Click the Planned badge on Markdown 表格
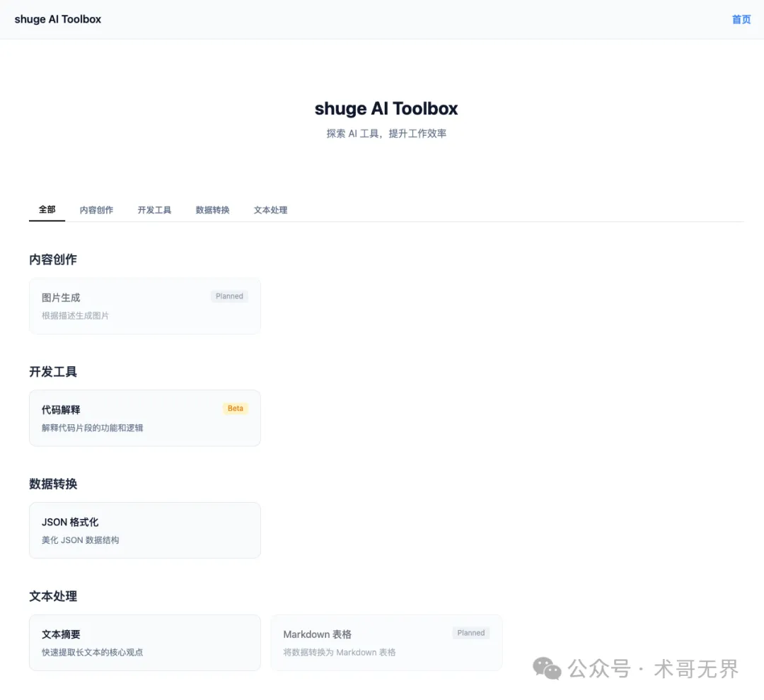The height and width of the screenshot is (700, 764). [x=471, y=633]
